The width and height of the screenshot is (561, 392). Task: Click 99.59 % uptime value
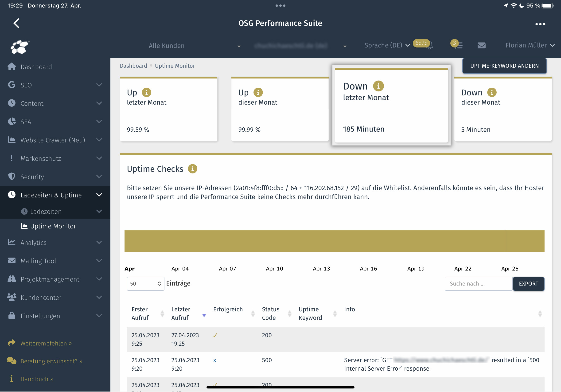(x=138, y=129)
